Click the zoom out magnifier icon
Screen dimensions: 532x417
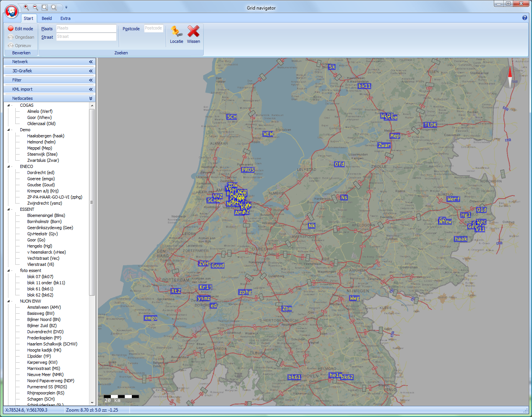tap(35, 7)
